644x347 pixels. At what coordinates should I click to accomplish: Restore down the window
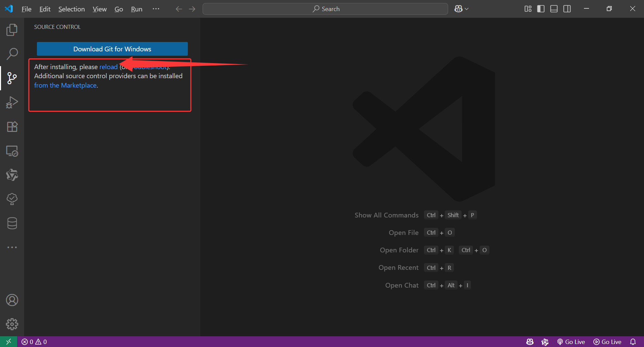click(609, 9)
